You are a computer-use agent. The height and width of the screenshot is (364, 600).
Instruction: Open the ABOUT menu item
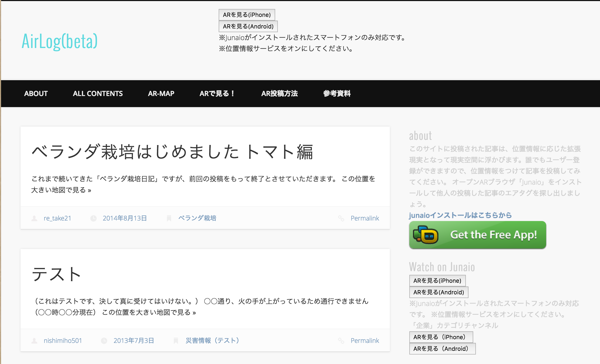pyautogui.click(x=36, y=94)
